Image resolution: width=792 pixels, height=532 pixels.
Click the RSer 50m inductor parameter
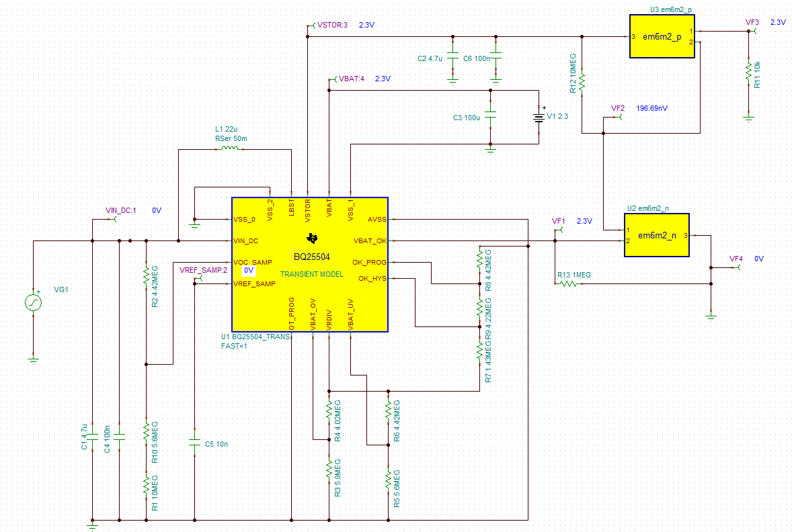231,138
